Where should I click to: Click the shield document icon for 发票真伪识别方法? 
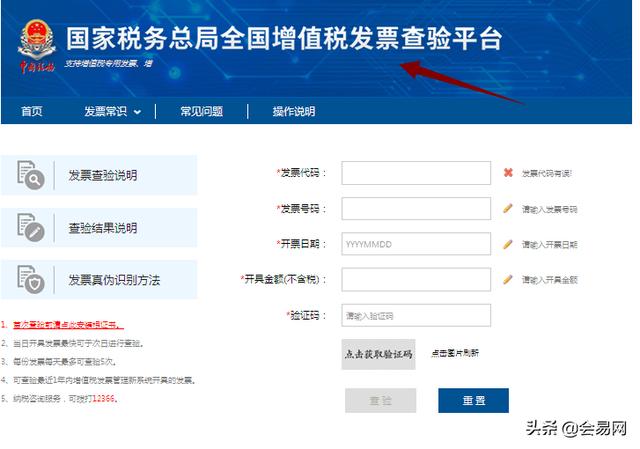31,279
